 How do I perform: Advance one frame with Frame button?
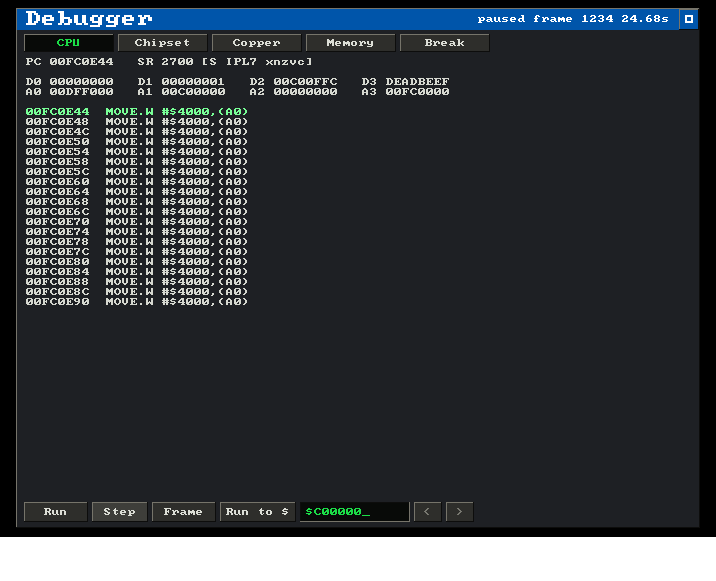[x=183, y=512]
